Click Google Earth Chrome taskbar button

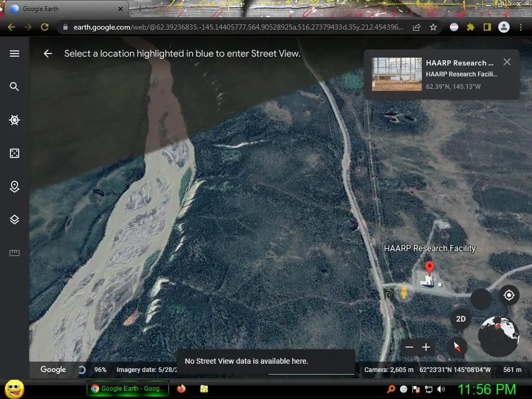pos(127,389)
